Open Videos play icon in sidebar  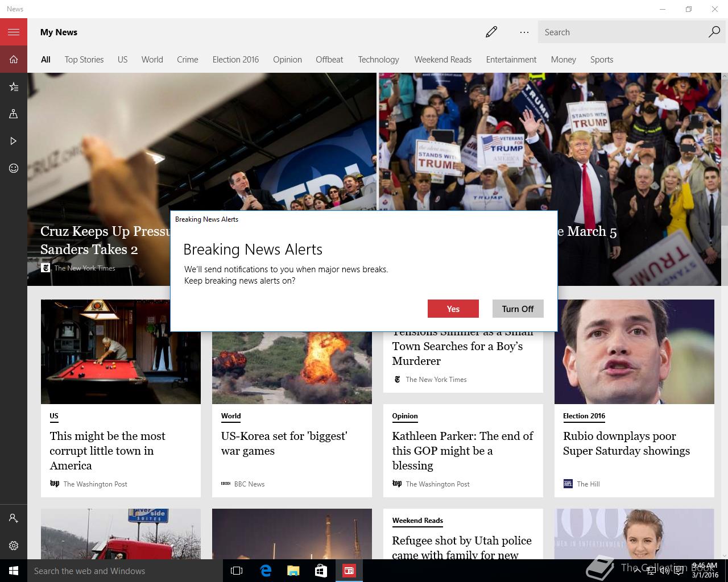point(14,141)
